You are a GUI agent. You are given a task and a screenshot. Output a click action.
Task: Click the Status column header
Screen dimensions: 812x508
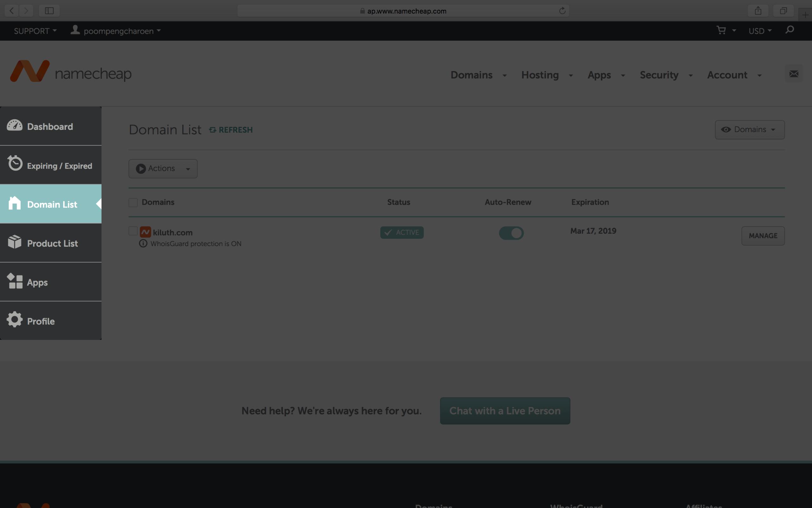coord(399,202)
